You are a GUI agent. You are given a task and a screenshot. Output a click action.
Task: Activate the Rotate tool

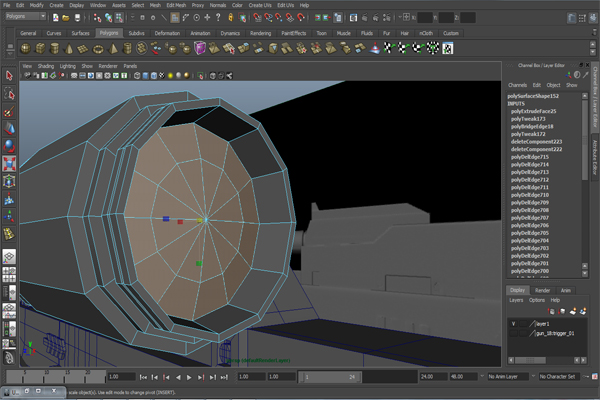click(x=9, y=146)
